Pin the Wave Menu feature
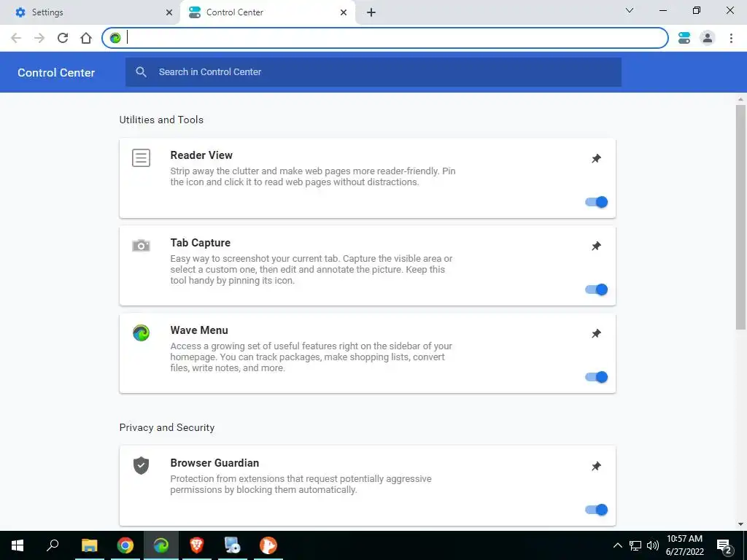747x560 pixels. tap(596, 334)
